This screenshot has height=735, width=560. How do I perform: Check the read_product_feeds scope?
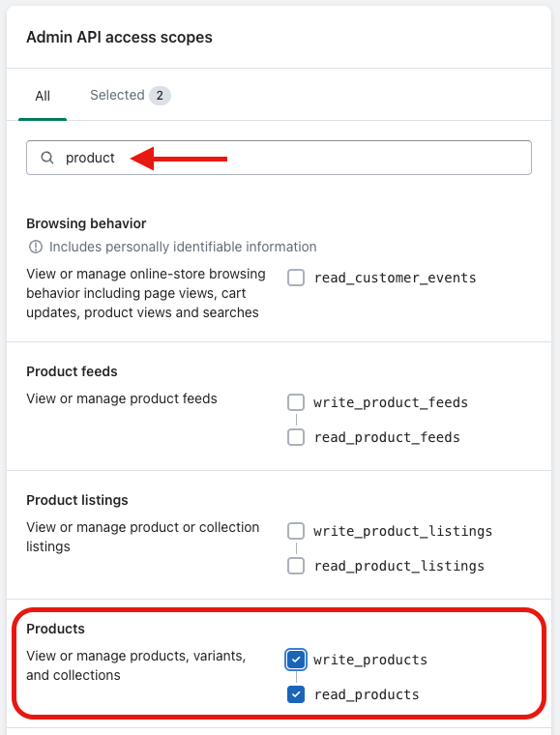[x=296, y=437]
